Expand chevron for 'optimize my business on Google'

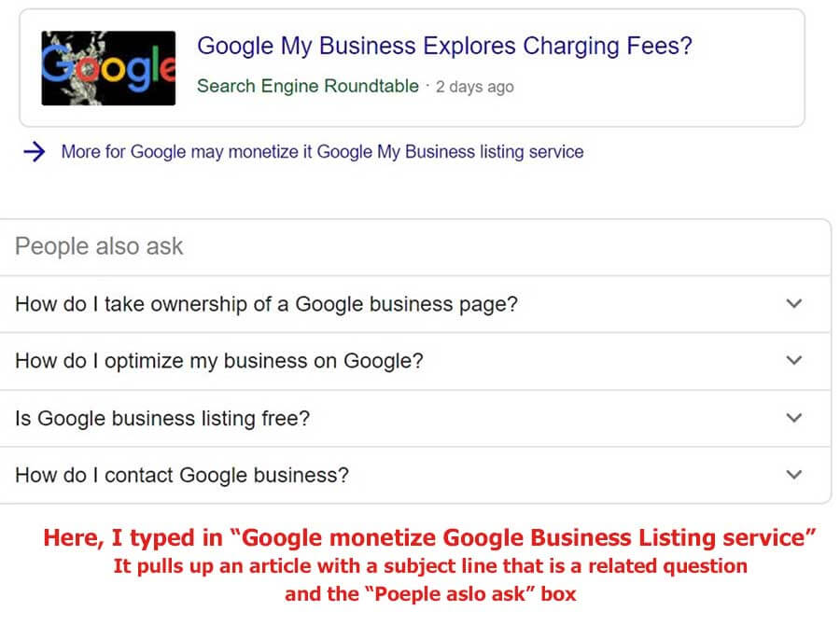click(x=794, y=360)
